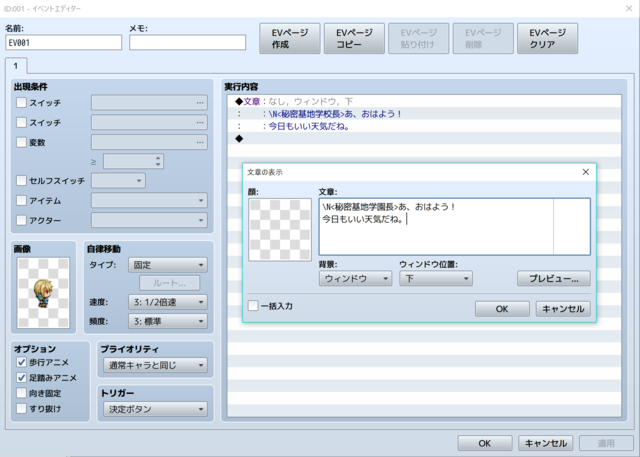640x457 pixels.
Task: Click inside the 文章 text area
Action: (x=455, y=227)
